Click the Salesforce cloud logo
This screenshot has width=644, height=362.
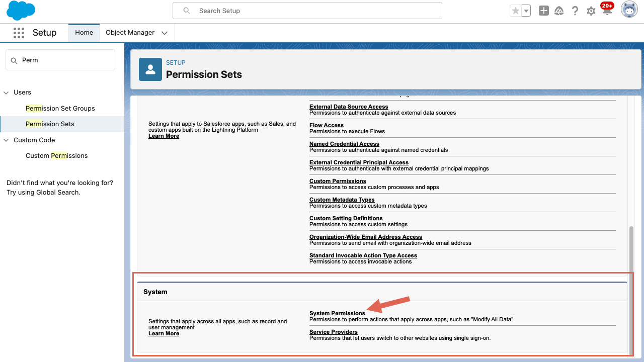click(21, 10)
